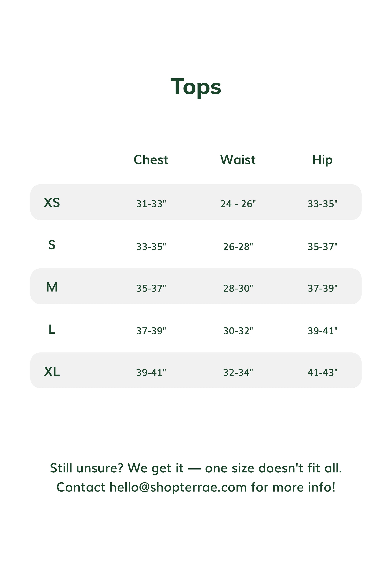
Task: Select the XS size row label
Action: click(x=52, y=203)
